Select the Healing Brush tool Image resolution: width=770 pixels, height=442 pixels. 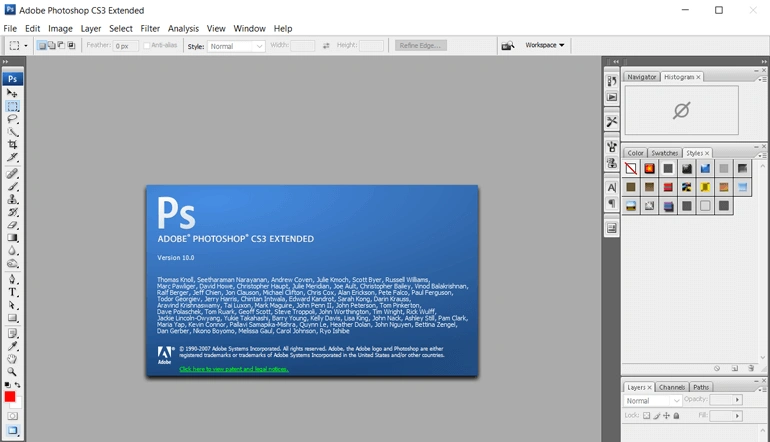click(x=12, y=173)
